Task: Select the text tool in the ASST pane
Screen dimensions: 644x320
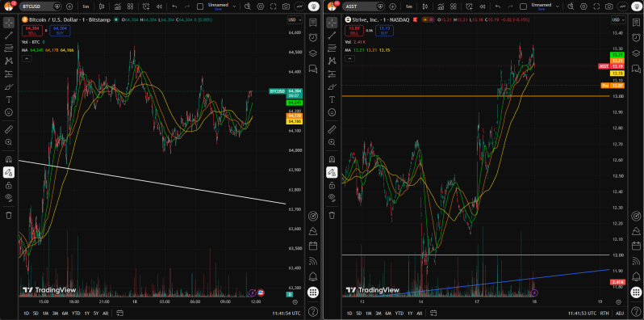Action: click(x=332, y=99)
